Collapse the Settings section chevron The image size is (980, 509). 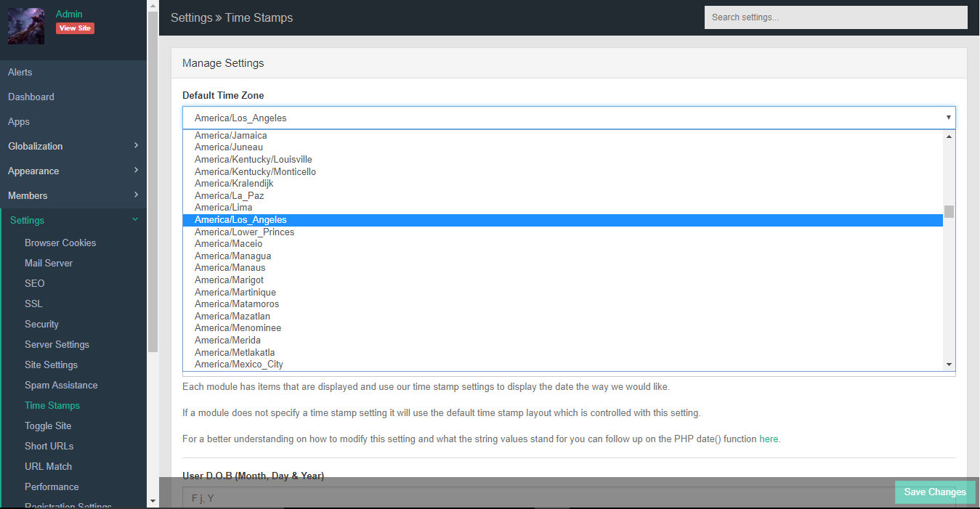click(x=135, y=219)
